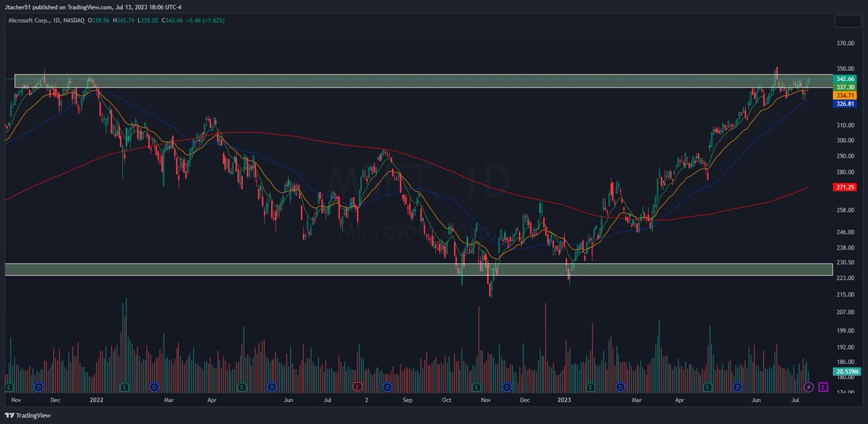This screenshot has height=424, width=868.
Task: Select the earnings E marker from January 2023
Action: (x=590, y=387)
